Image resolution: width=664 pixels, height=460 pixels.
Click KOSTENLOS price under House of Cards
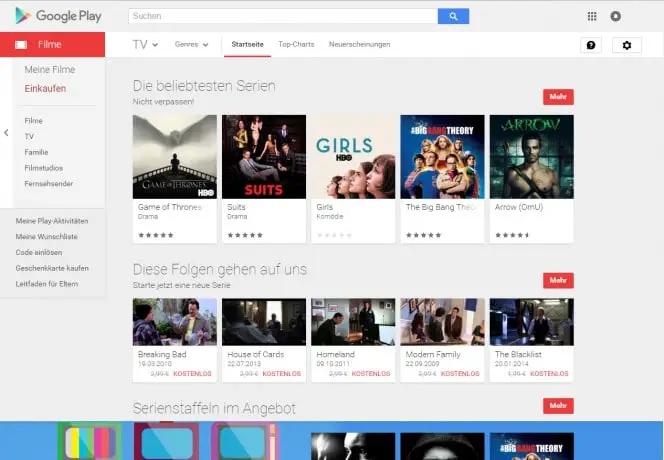tap(282, 374)
